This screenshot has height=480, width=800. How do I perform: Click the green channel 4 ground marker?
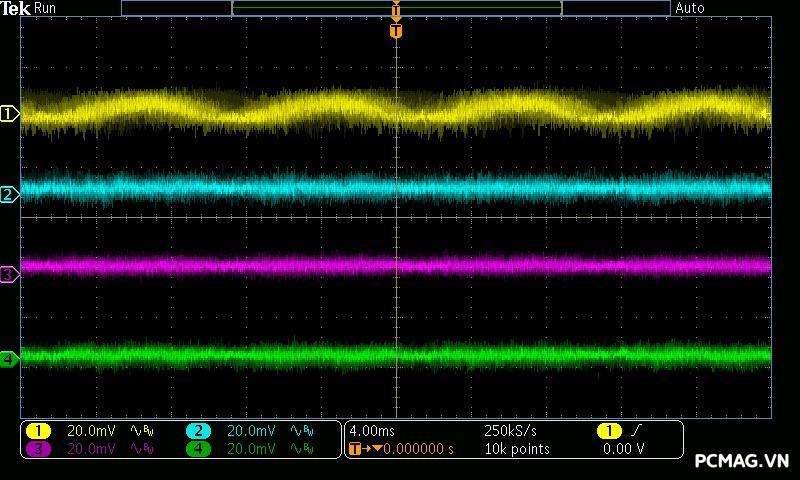click(x=9, y=358)
